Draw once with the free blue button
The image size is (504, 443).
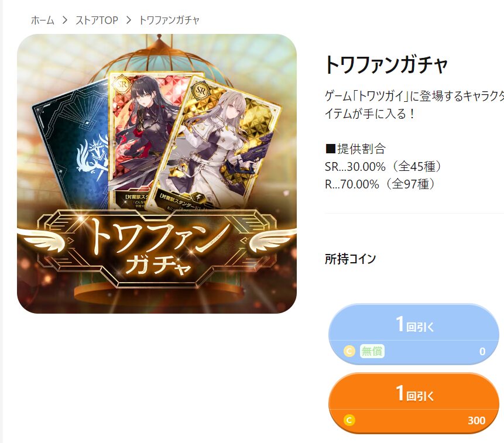click(x=414, y=334)
